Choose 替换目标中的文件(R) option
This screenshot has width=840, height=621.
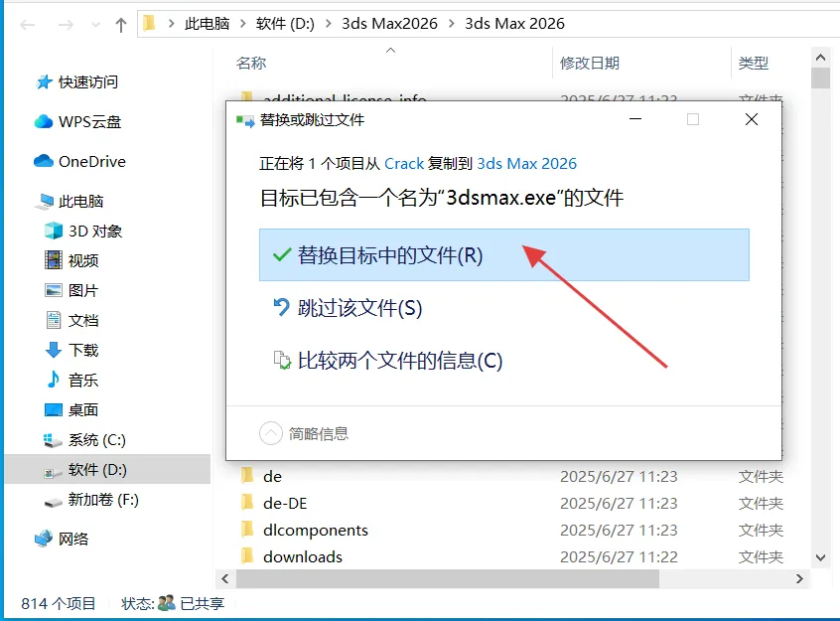(x=504, y=254)
